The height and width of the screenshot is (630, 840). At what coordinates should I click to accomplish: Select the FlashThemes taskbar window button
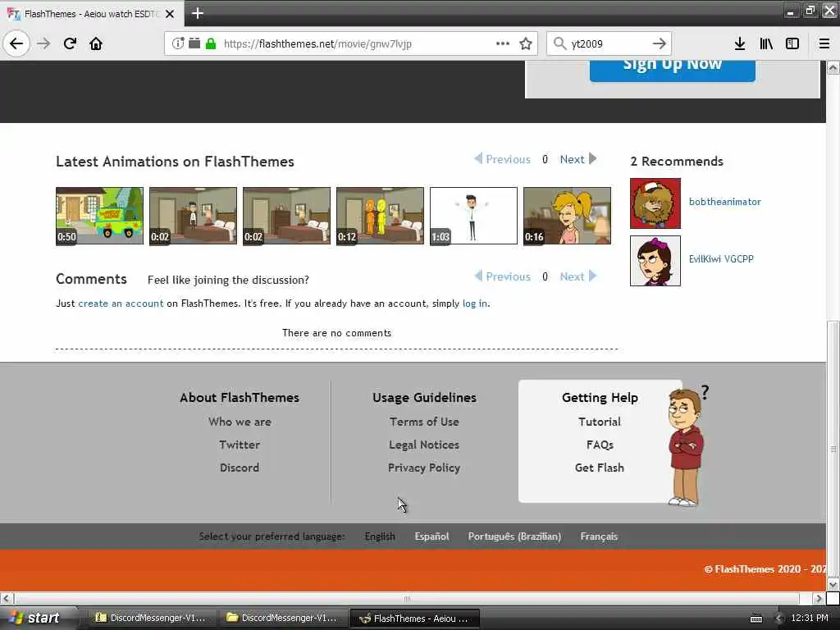(414, 618)
